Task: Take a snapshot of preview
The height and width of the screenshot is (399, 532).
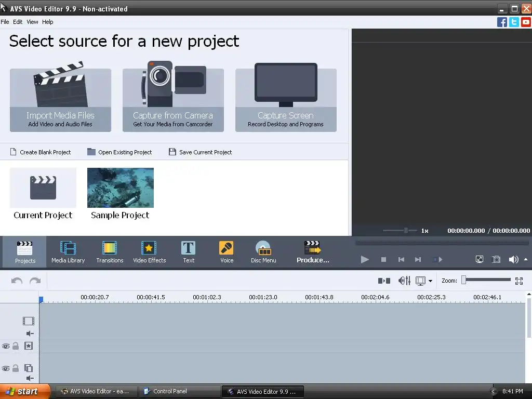Action: (x=496, y=260)
